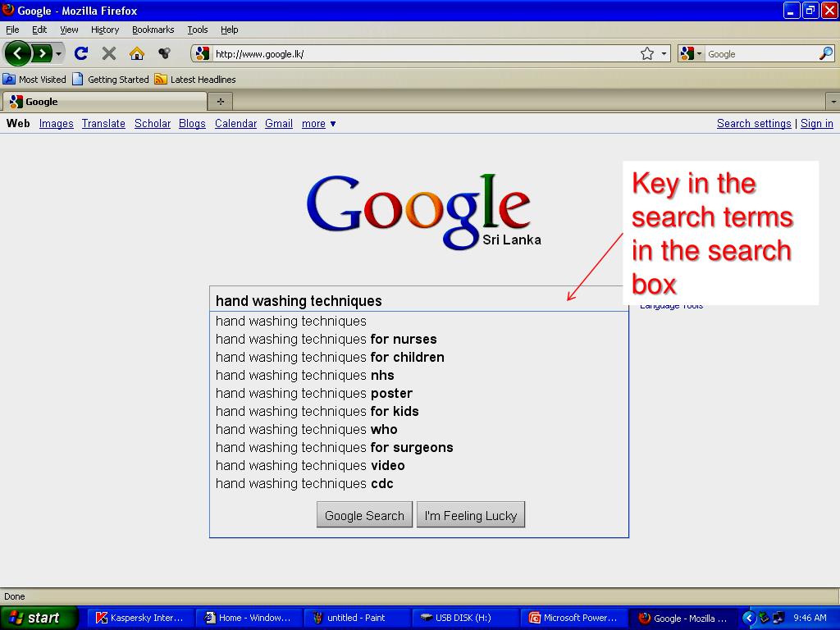Open the Gmail link

(279, 124)
